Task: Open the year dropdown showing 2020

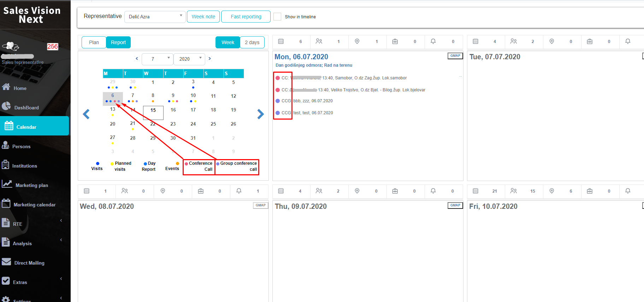Action: [x=189, y=59]
